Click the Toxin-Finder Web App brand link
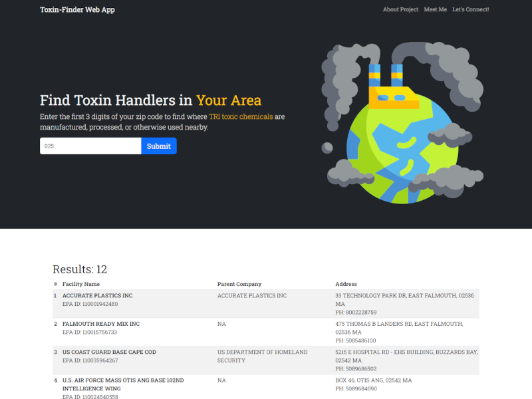 [x=77, y=10]
